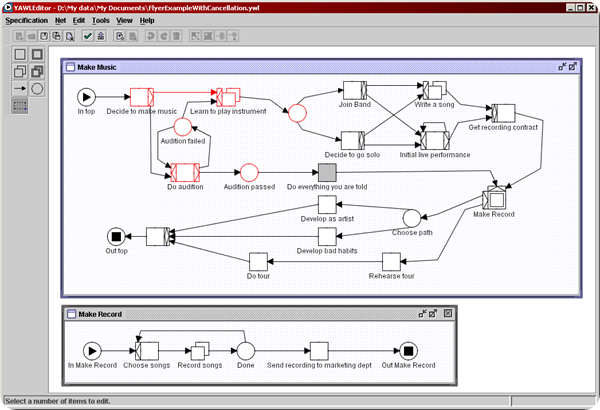Select the condition circle palette tool
Image resolution: width=600 pixels, height=410 pixels.
click(x=37, y=89)
